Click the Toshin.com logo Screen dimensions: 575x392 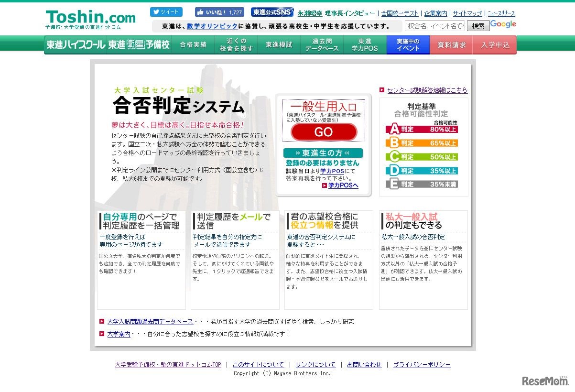(x=90, y=18)
